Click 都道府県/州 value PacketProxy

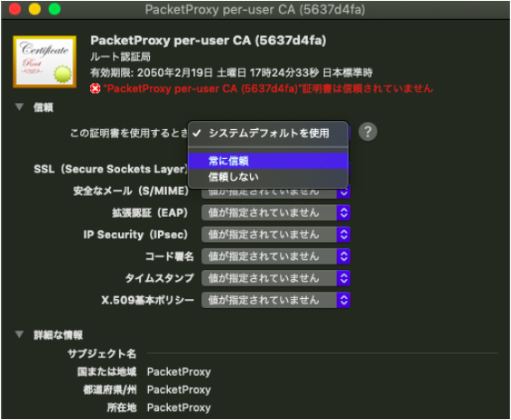click(x=179, y=389)
